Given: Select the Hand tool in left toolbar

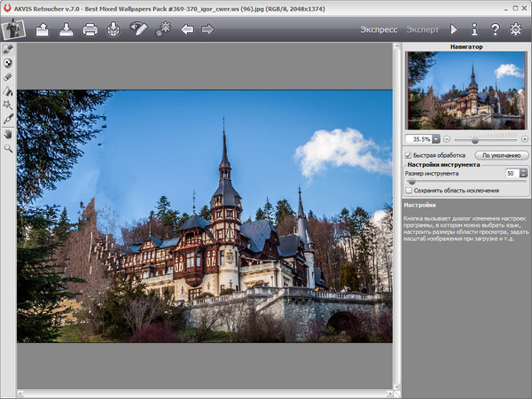Looking at the screenshot, I should pyautogui.click(x=9, y=134).
